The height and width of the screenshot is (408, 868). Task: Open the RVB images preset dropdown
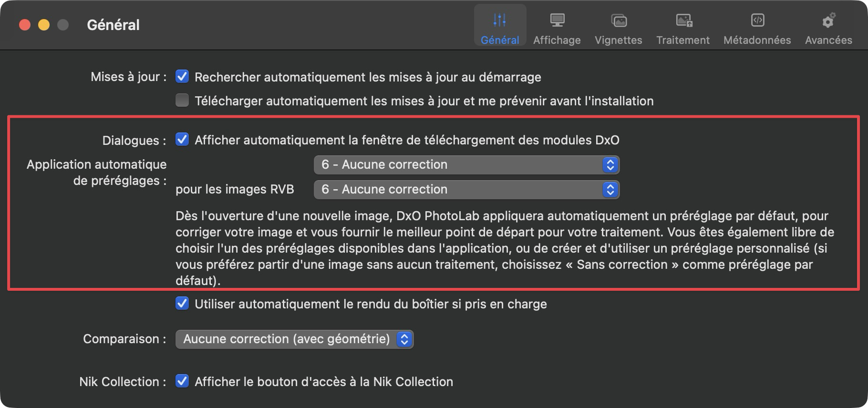pos(466,190)
